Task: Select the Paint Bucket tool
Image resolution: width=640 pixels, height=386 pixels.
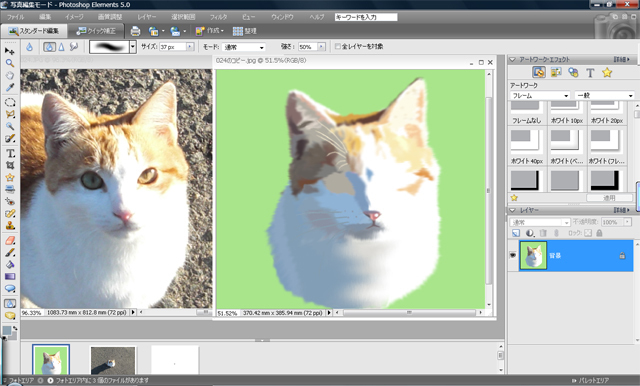Action: pyautogui.click(x=10, y=264)
